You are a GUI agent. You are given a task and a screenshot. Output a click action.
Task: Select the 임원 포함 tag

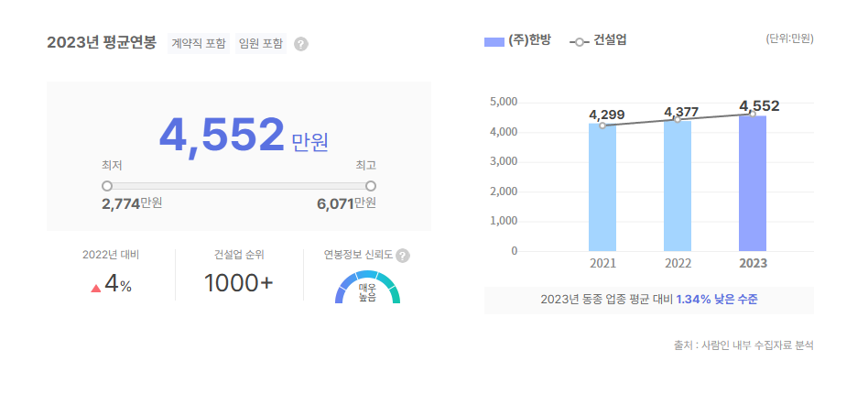[x=261, y=43]
